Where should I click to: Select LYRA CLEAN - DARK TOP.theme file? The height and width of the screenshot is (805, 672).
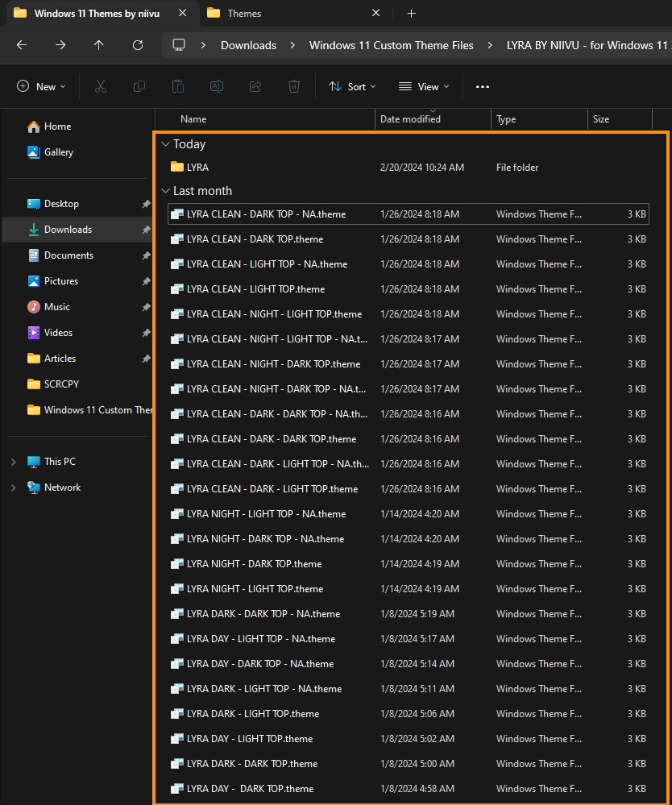pos(409,239)
